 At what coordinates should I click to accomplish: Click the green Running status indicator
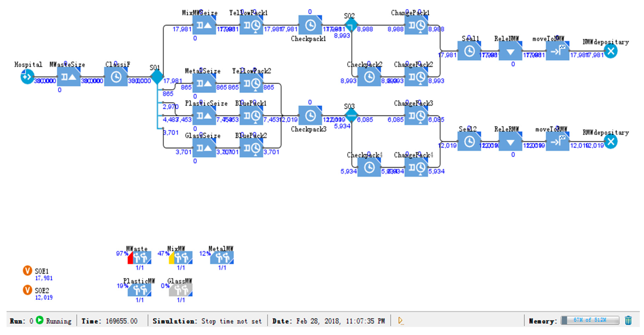39,320
